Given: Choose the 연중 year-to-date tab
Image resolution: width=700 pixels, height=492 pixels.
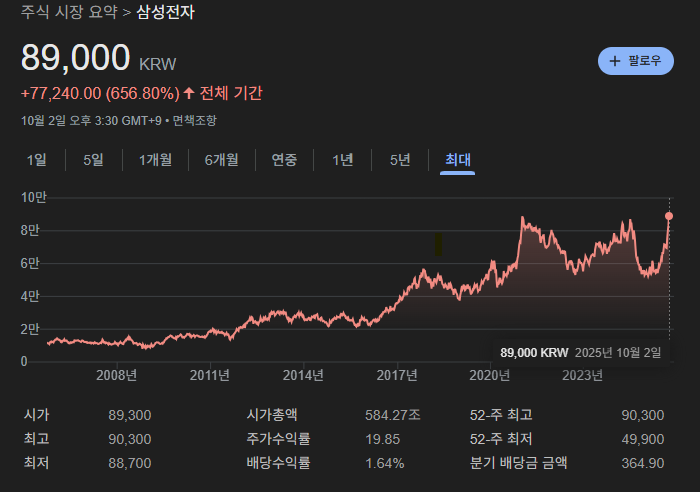Looking at the screenshot, I should [284, 160].
